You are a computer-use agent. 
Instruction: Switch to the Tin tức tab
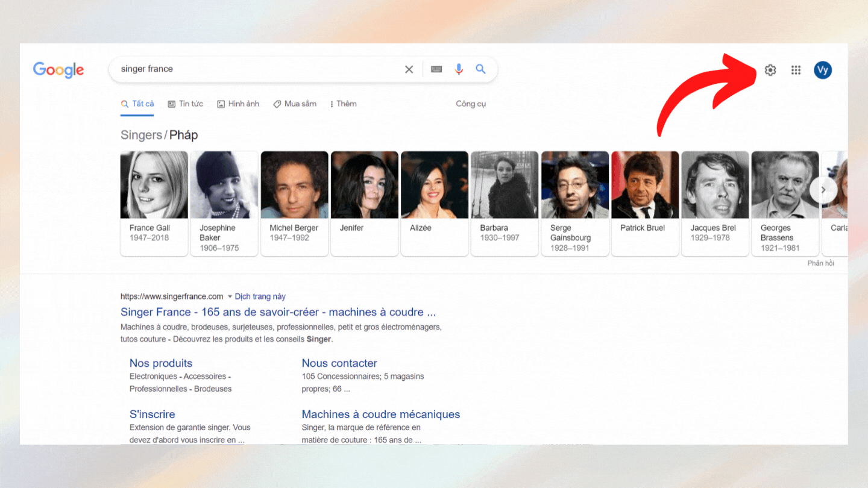point(185,104)
